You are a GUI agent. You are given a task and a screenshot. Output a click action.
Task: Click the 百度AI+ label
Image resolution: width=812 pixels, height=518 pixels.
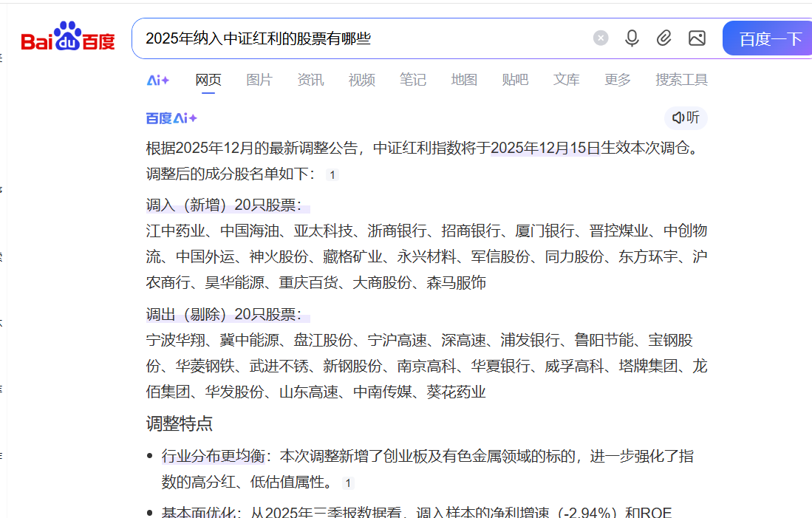click(x=171, y=118)
